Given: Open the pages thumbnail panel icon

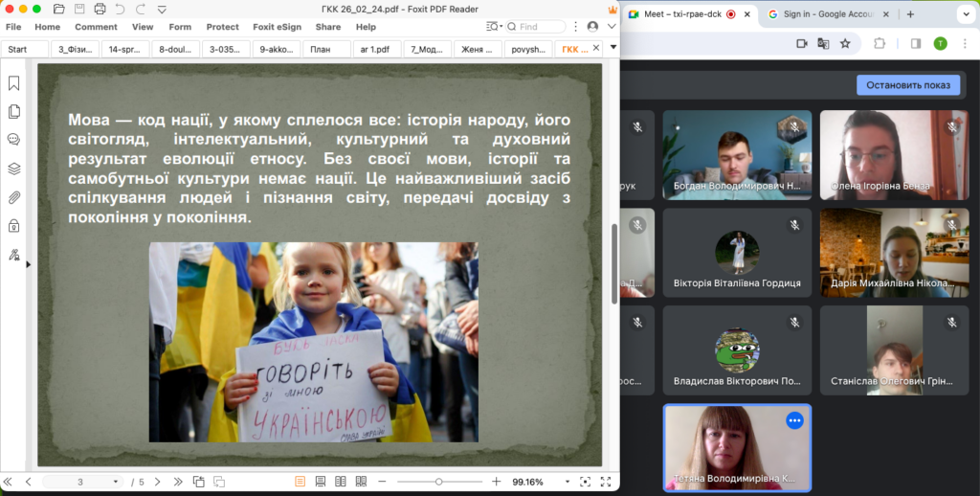Looking at the screenshot, I should (x=14, y=111).
